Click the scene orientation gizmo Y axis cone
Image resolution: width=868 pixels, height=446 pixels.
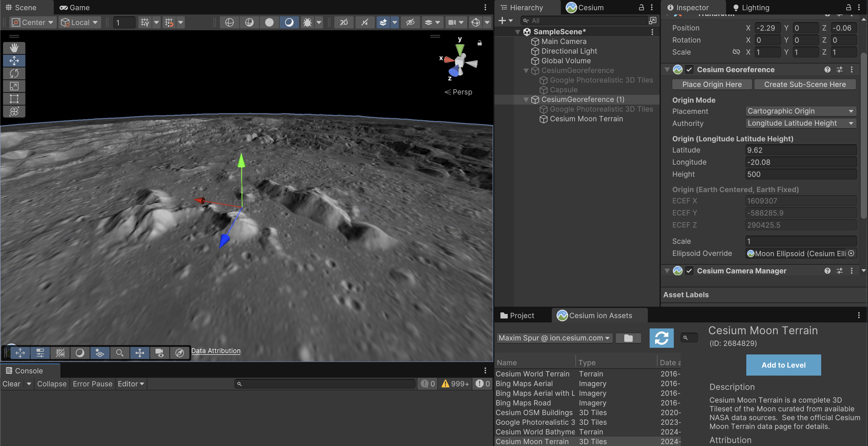coord(460,50)
